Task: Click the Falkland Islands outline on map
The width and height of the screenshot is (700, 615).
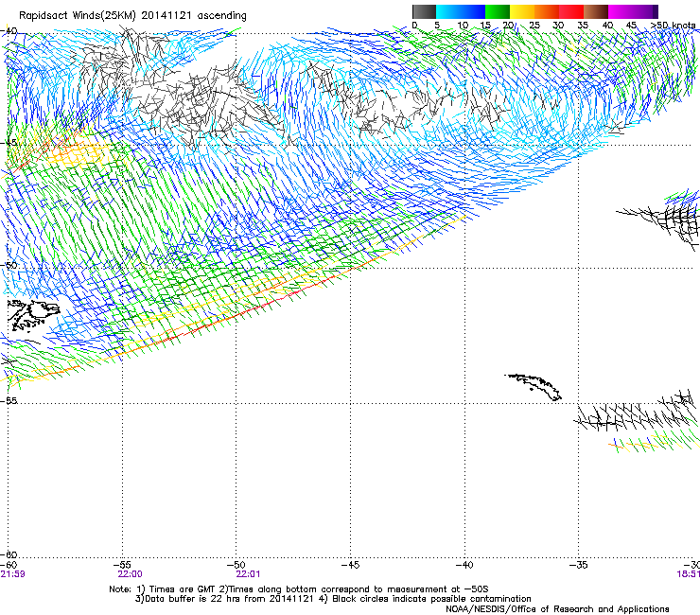Action: [x=33, y=315]
